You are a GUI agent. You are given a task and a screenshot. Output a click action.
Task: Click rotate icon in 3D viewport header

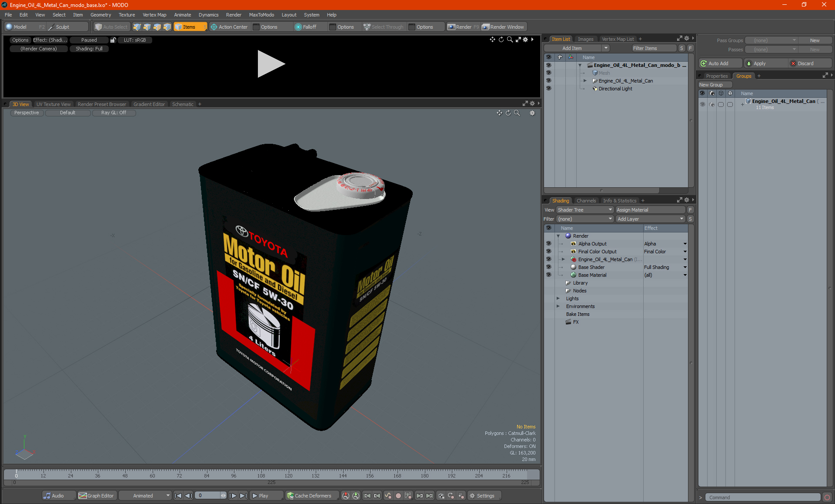click(508, 113)
